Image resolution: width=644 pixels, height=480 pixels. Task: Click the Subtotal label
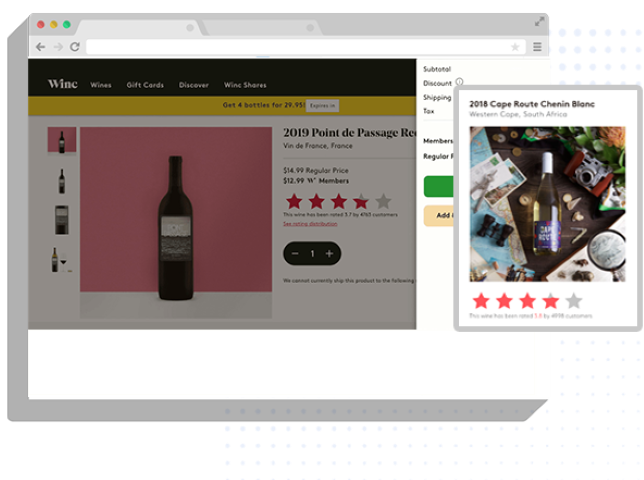point(437,69)
